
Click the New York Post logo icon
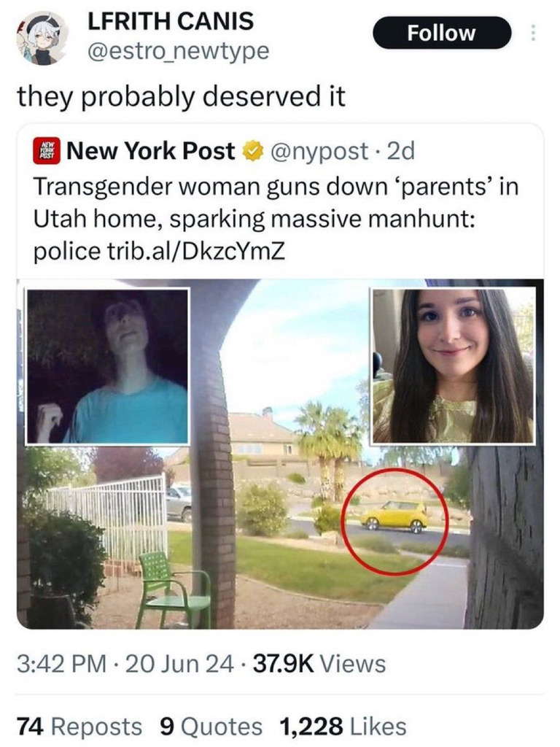click(46, 151)
